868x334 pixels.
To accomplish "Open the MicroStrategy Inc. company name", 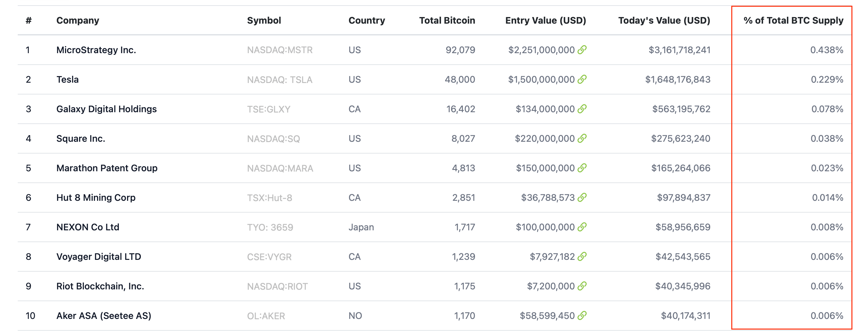I will (96, 50).
